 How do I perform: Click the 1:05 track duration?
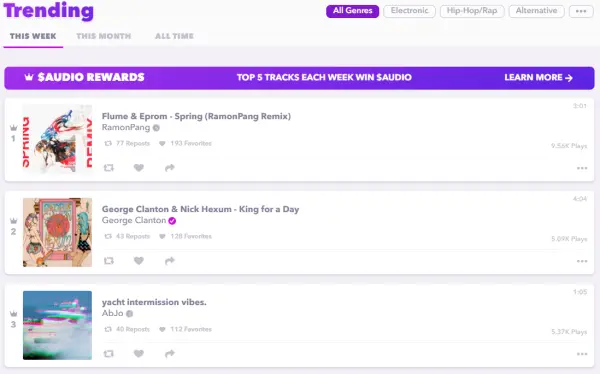580,292
